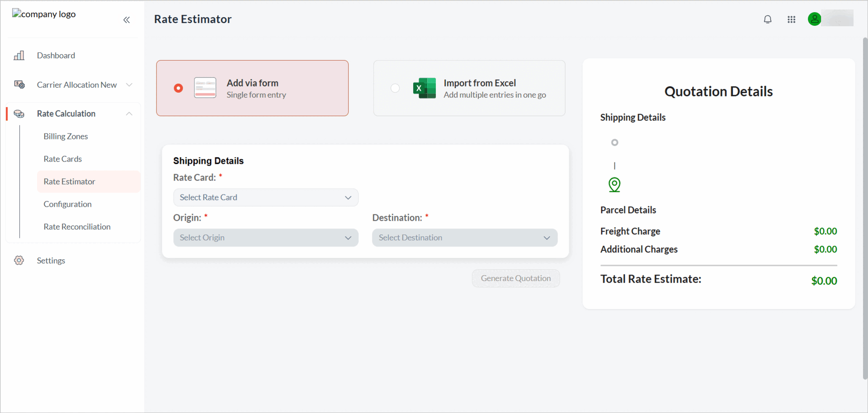Open the green user profile avatar

[x=814, y=19]
